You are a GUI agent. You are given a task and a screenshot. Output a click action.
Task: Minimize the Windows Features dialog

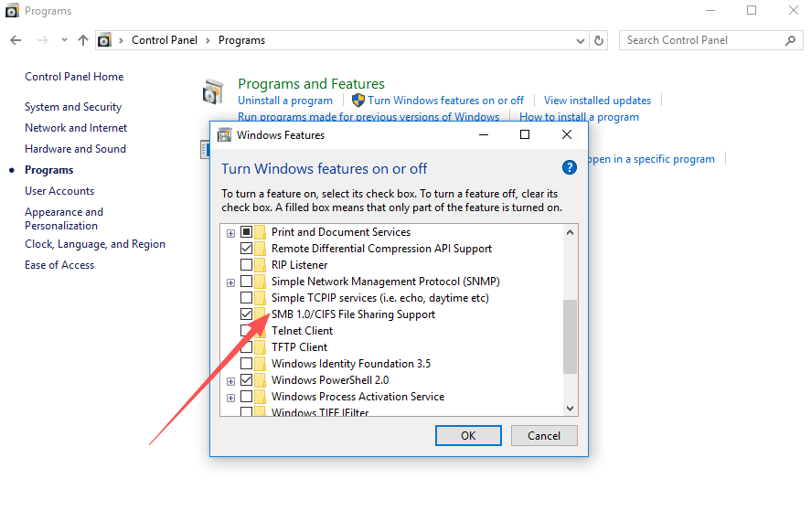click(484, 135)
